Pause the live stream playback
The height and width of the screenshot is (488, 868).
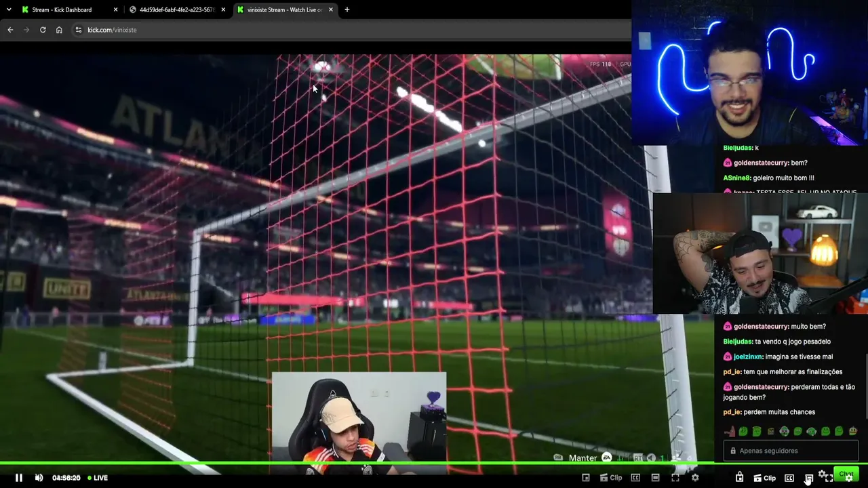(19, 478)
